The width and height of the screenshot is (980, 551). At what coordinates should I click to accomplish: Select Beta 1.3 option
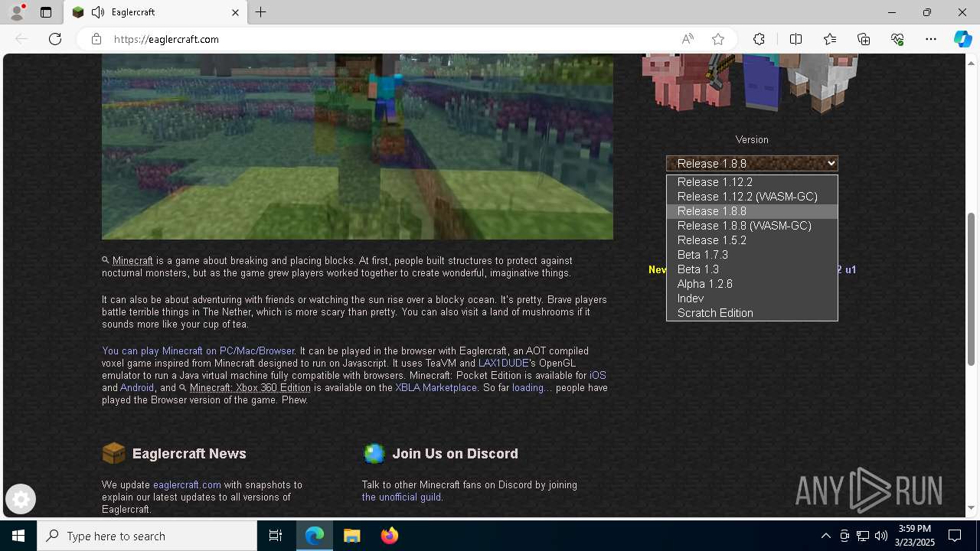point(752,269)
